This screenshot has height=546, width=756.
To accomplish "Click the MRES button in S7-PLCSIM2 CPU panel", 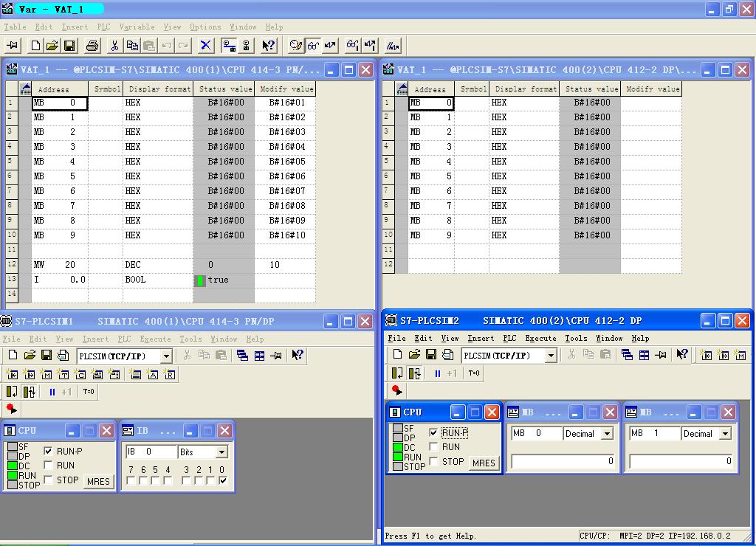I will point(484,463).
